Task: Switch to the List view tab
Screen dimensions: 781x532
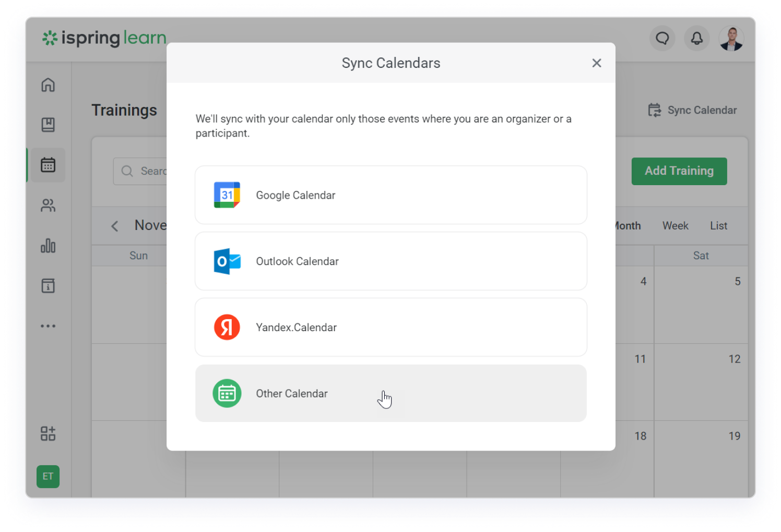Action: (719, 226)
